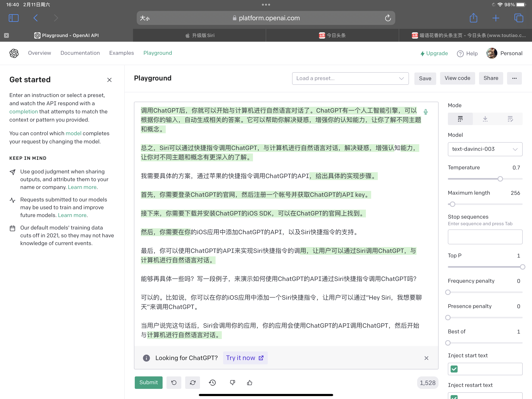Click into the prompt text area

tap(286, 224)
